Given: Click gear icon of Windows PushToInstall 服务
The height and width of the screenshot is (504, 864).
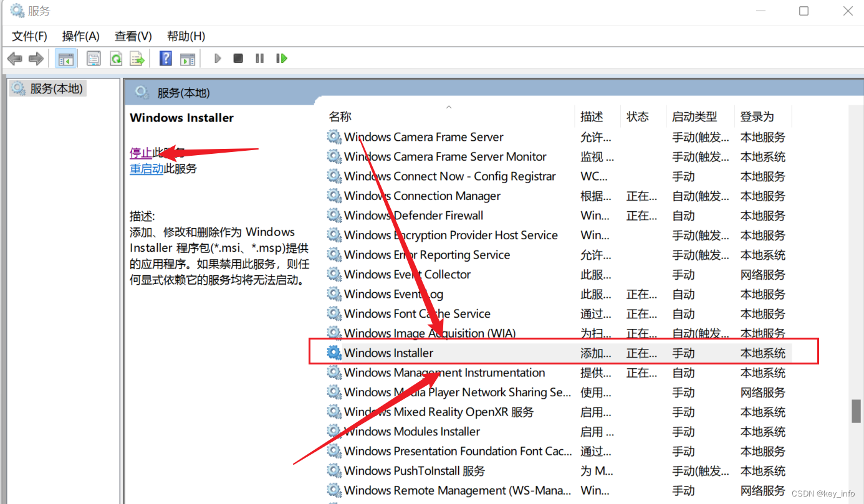Looking at the screenshot, I should point(335,470).
